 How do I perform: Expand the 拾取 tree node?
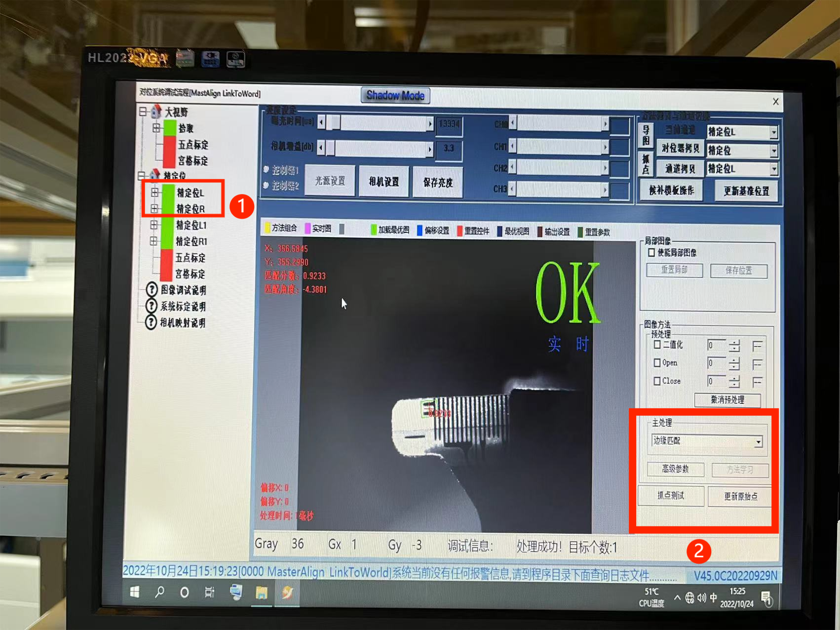(156, 128)
